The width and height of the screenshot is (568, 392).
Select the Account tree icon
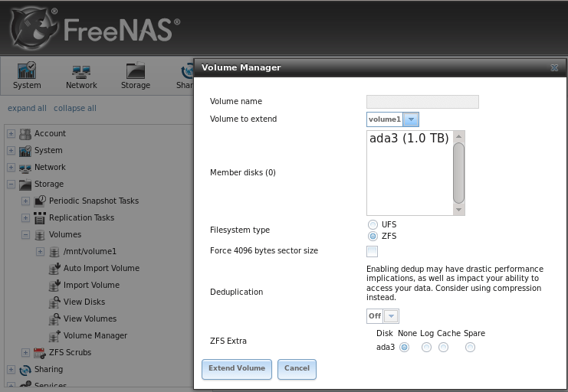[x=25, y=134]
